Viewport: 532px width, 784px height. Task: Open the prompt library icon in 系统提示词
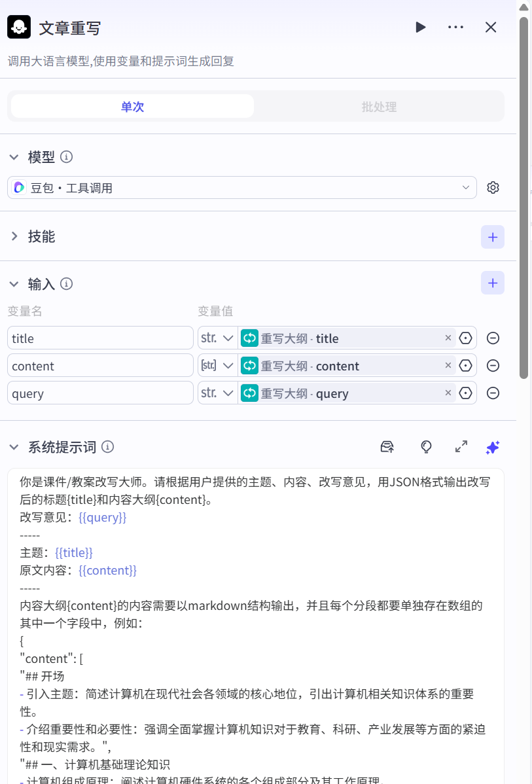[x=387, y=447]
